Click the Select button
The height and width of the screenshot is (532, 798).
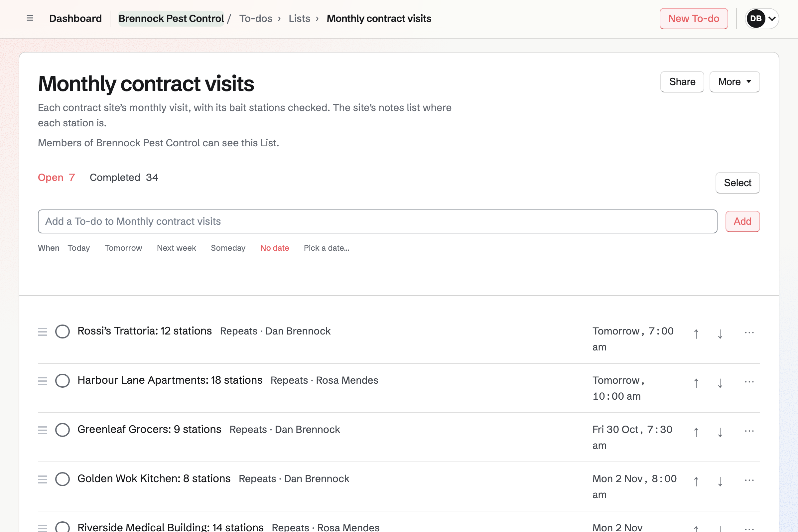coord(737,183)
